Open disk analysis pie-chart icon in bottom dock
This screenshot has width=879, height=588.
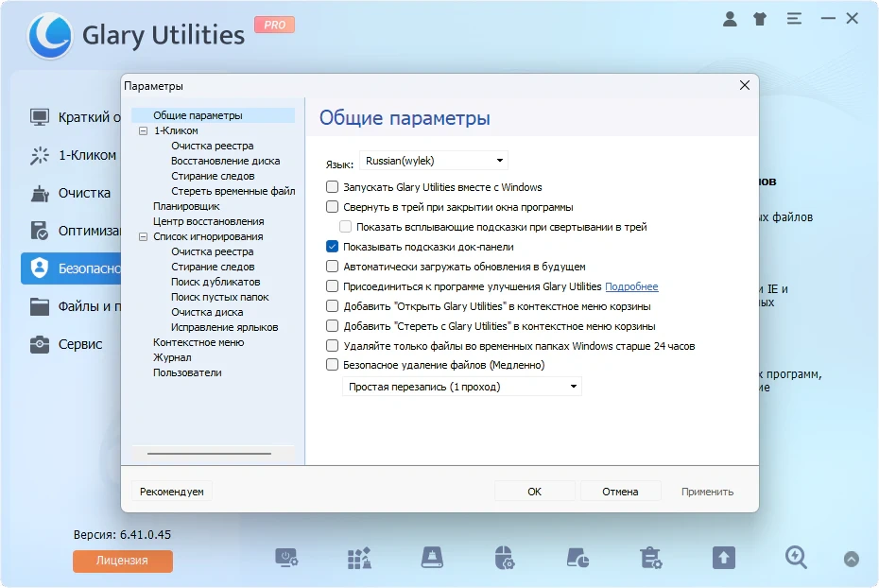pos(577,558)
